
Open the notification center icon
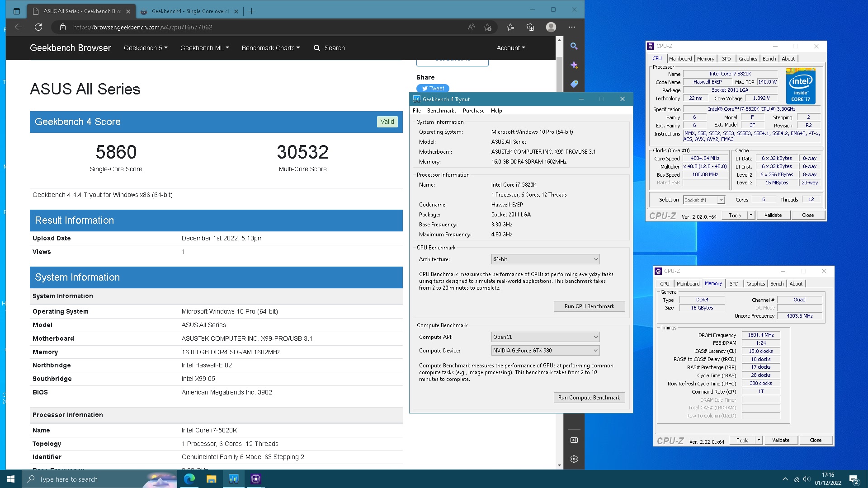pos(854,479)
